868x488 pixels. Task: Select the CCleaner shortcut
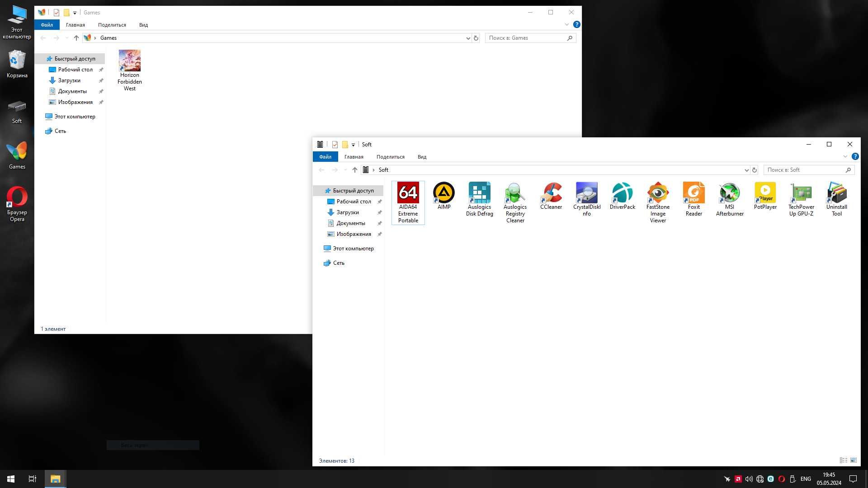point(551,196)
